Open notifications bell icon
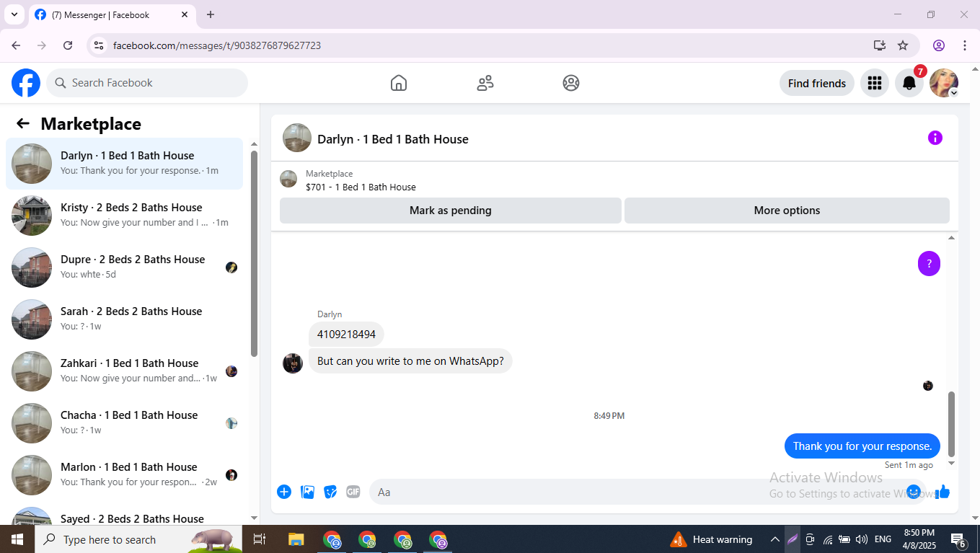Screen dimensions: 980x553 tap(909, 83)
